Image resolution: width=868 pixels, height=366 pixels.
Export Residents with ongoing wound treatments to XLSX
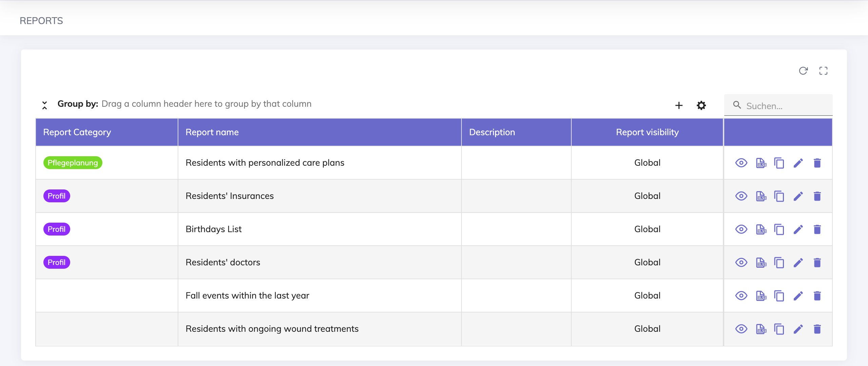(x=761, y=329)
